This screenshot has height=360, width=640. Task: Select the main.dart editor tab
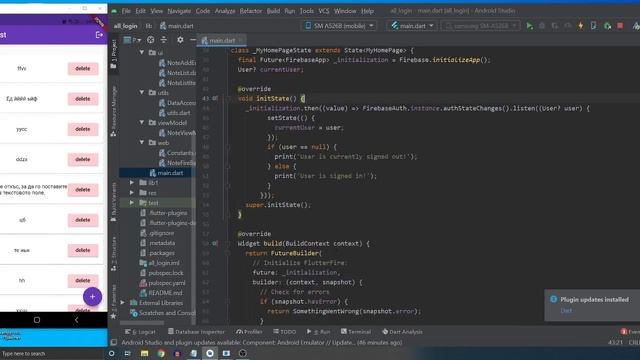[x=222, y=40]
